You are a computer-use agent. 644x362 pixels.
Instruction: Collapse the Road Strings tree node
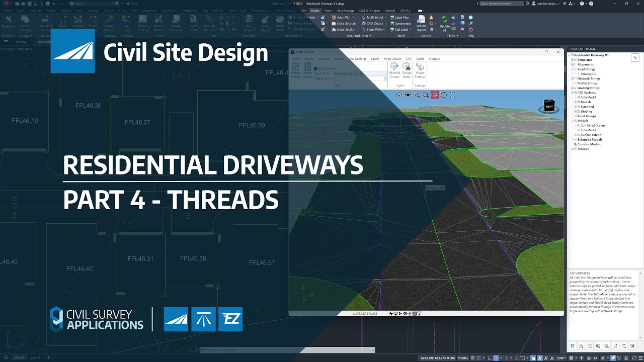tap(573, 69)
